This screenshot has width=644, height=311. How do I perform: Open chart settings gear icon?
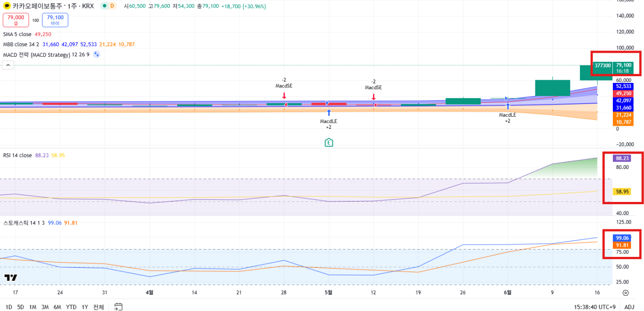[625, 293]
